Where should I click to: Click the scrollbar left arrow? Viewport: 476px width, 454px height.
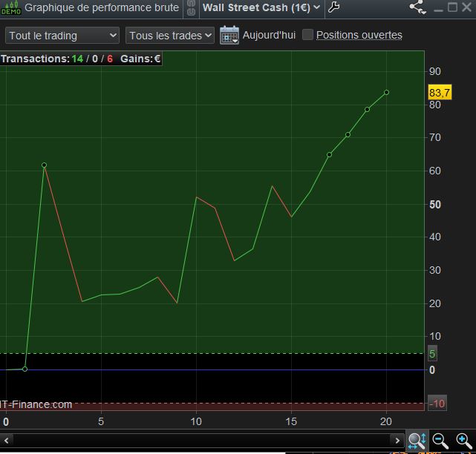[x=7, y=441]
